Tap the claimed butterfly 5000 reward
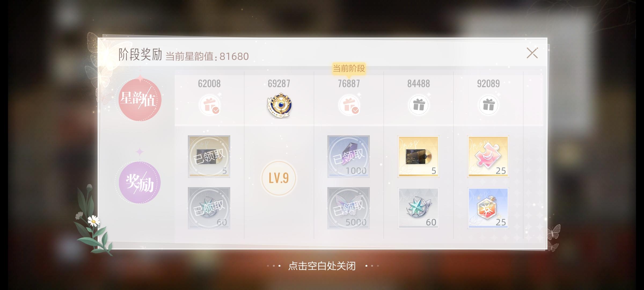 (349, 208)
